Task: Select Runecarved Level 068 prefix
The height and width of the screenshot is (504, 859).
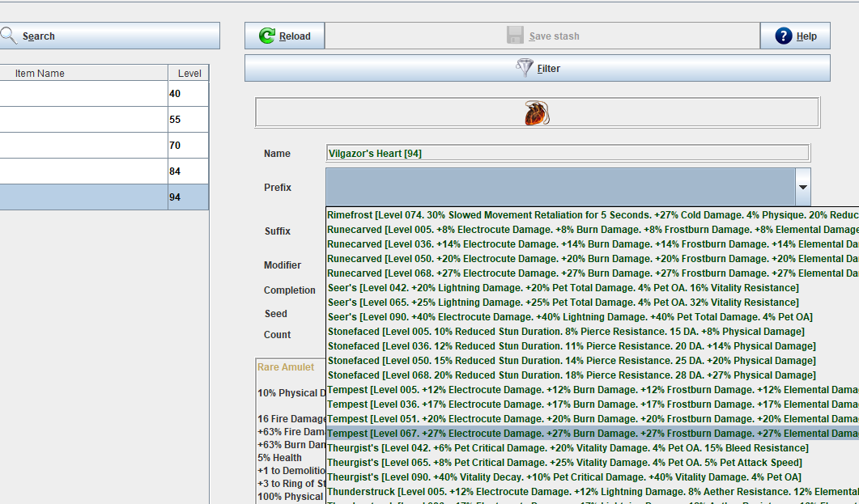Action: point(591,273)
